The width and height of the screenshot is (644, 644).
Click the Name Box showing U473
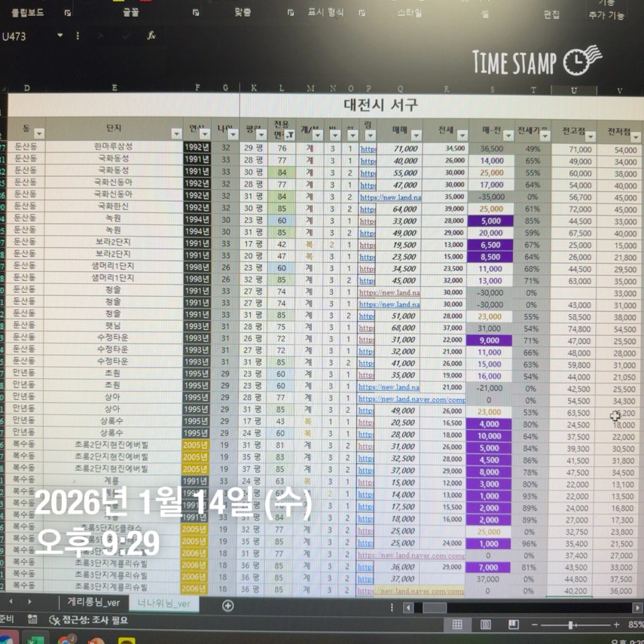[24, 36]
